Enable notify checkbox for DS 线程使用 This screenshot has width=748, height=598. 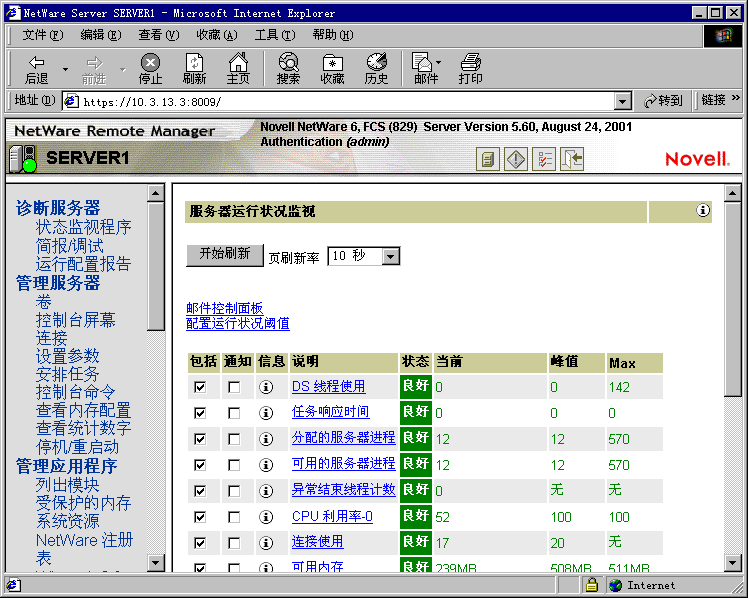click(234, 387)
